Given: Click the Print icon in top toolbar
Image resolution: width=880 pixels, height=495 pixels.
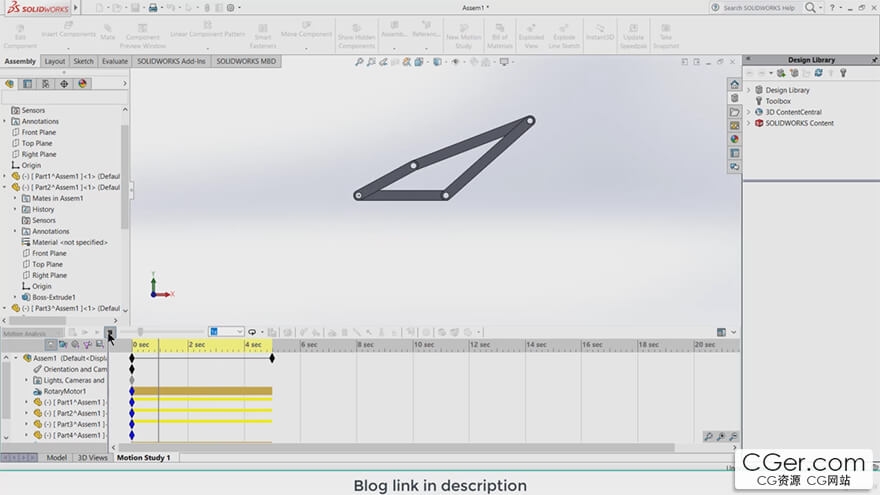Looking at the screenshot, I should (152, 7).
